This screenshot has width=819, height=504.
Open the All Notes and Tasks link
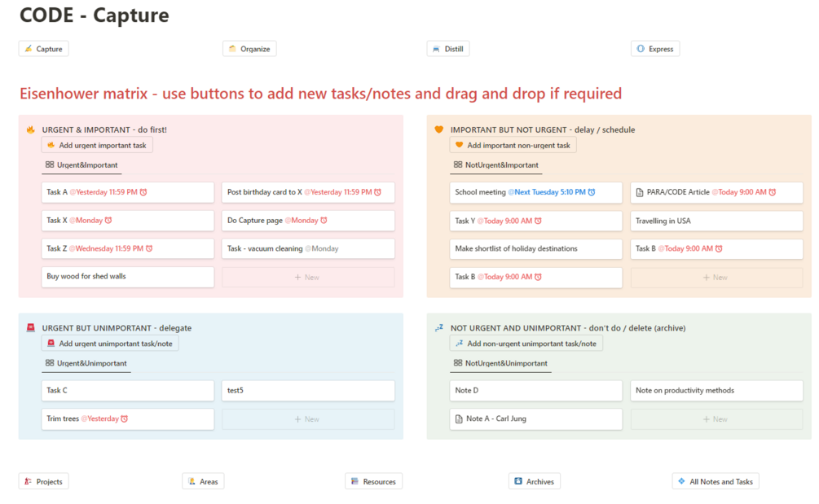pyautogui.click(x=715, y=481)
